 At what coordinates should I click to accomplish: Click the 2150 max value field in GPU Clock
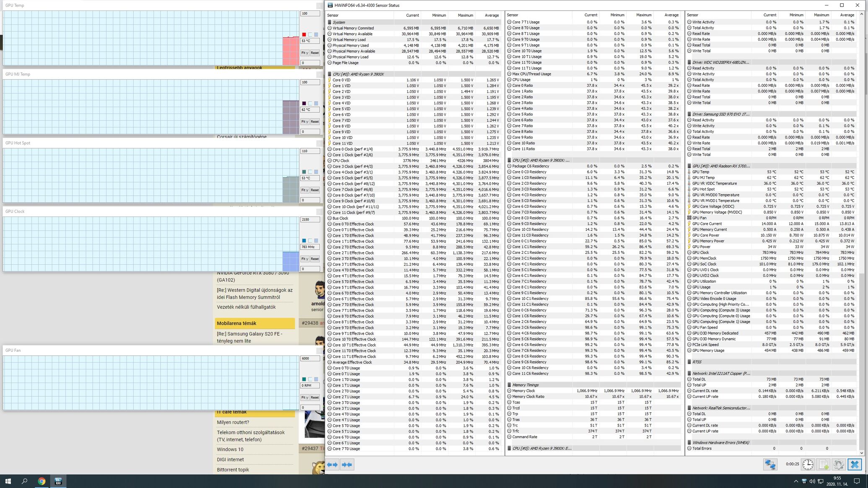click(x=310, y=219)
